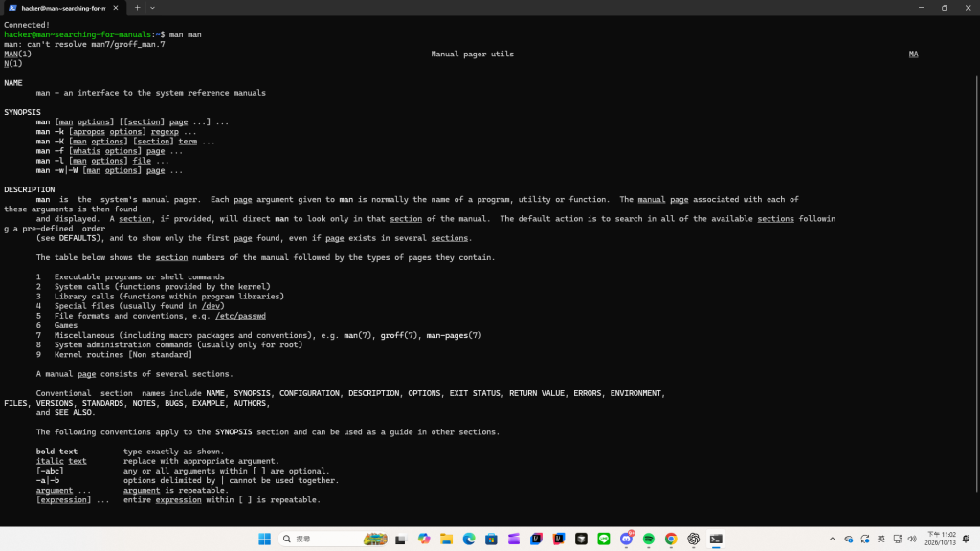This screenshot has width=980, height=551.
Task: Click the "Connected!" line at the top
Action: click(27, 25)
